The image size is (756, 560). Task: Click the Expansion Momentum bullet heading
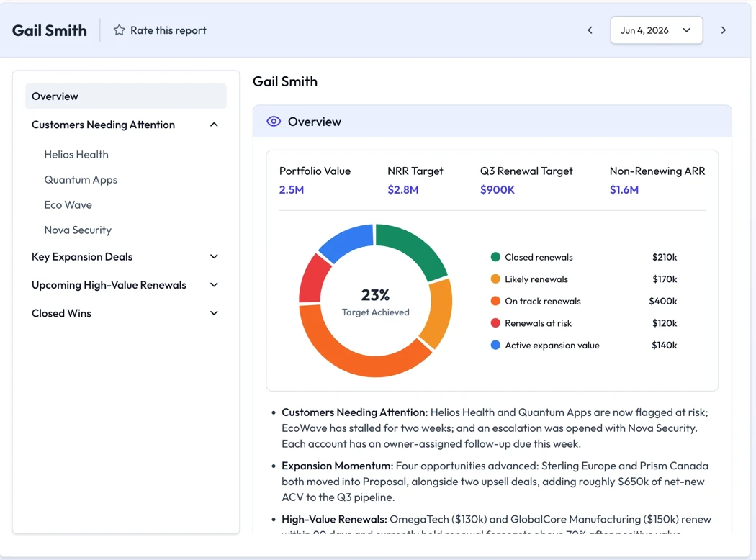(338, 466)
